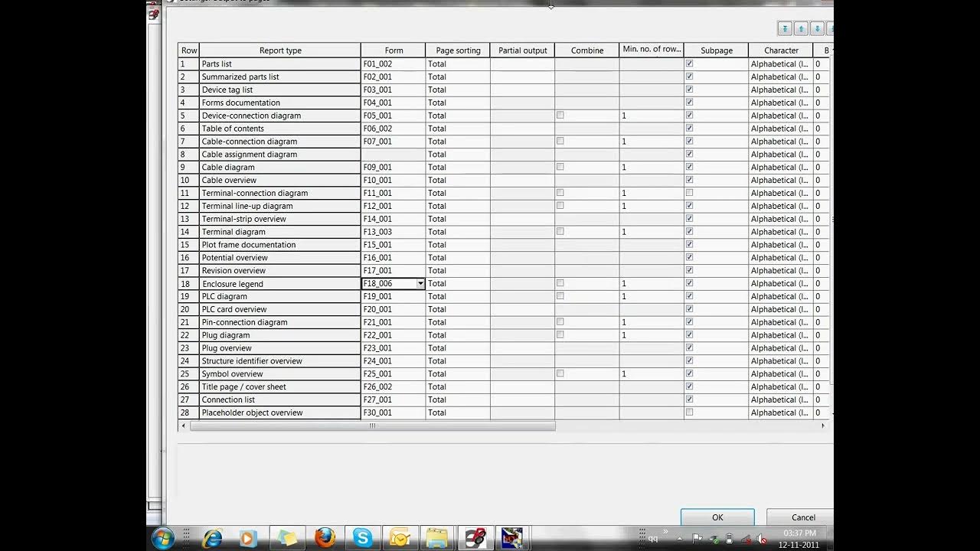Select the 'Potential overview' cell

280,257
